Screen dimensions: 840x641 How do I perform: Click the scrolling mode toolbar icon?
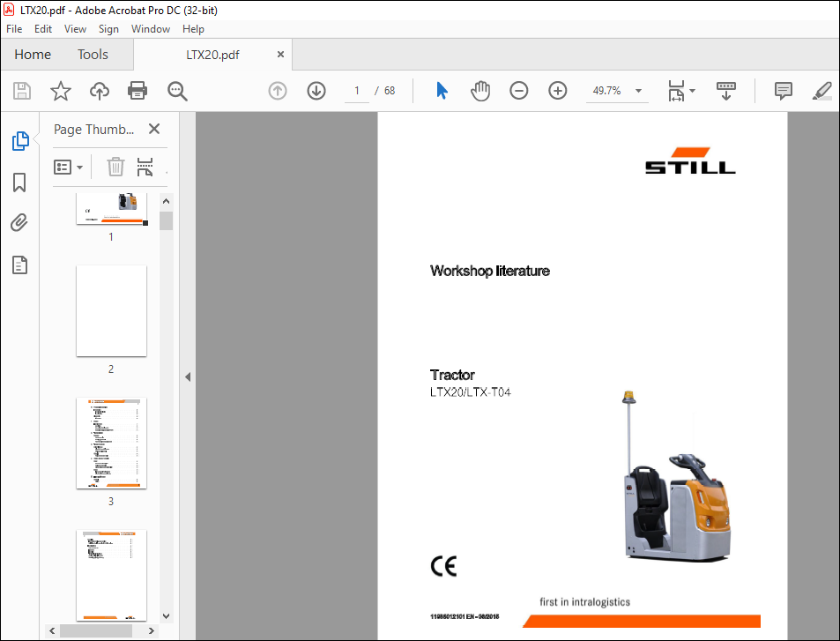[726, 91]
